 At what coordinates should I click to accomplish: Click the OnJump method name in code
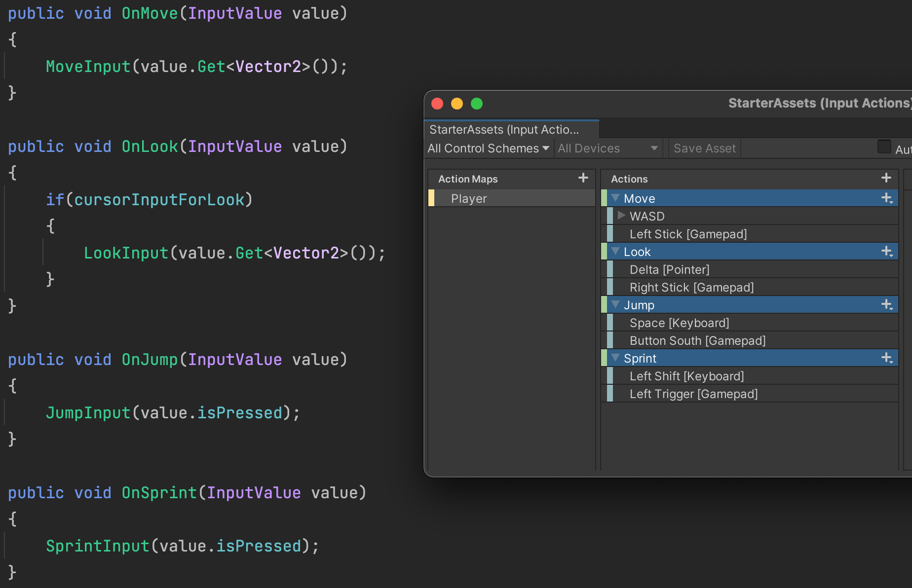point(150,360)
